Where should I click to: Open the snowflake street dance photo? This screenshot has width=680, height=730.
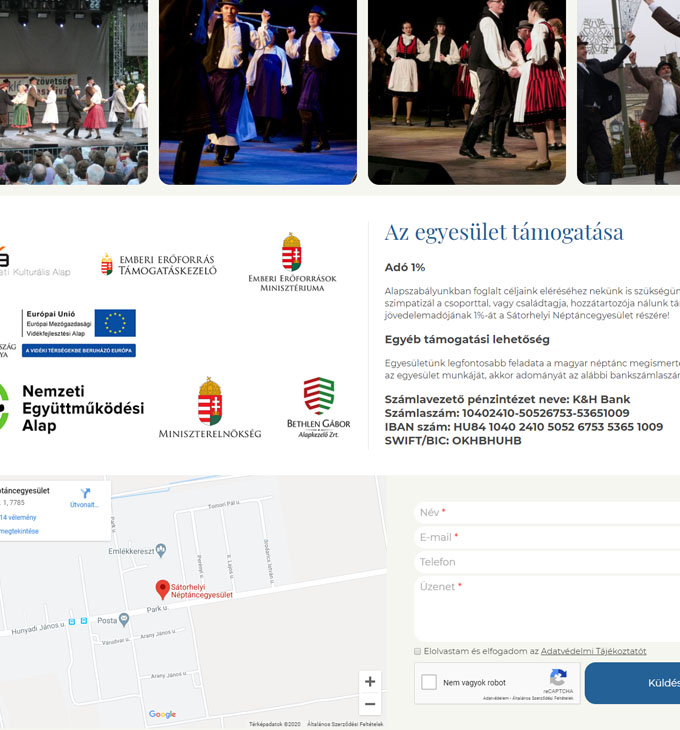(x=628, y=92)
